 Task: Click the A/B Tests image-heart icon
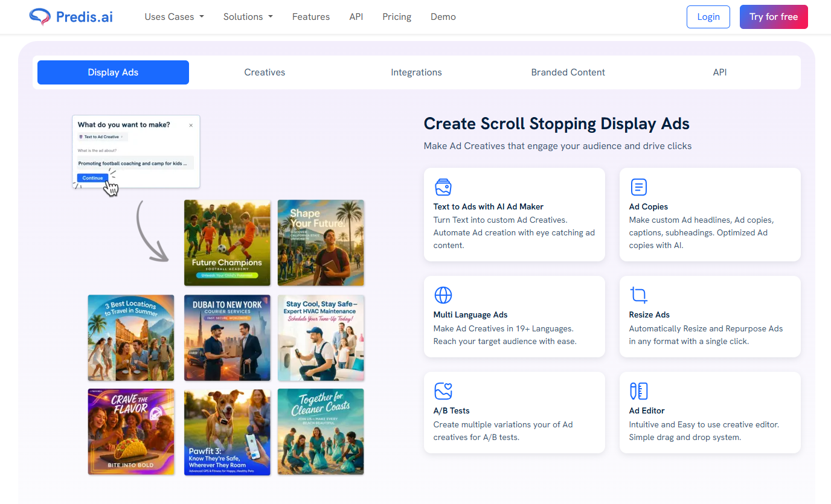(x=443, y=391)
